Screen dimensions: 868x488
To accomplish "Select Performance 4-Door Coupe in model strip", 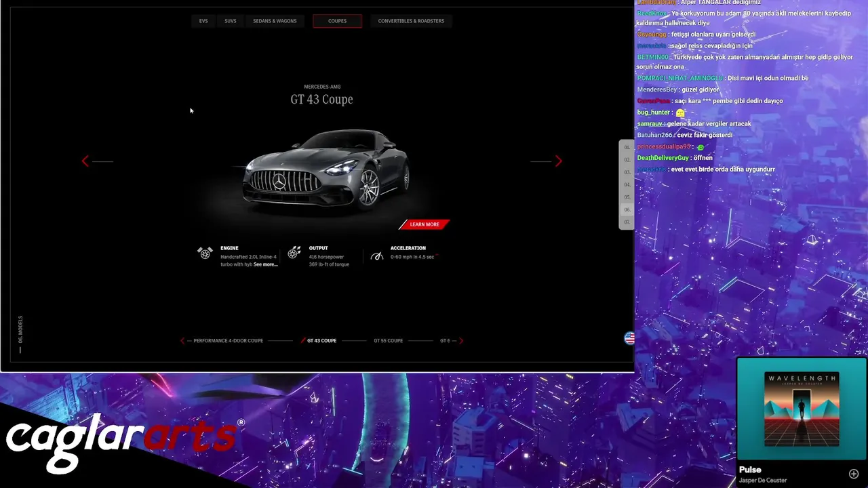I will point(228,341).
